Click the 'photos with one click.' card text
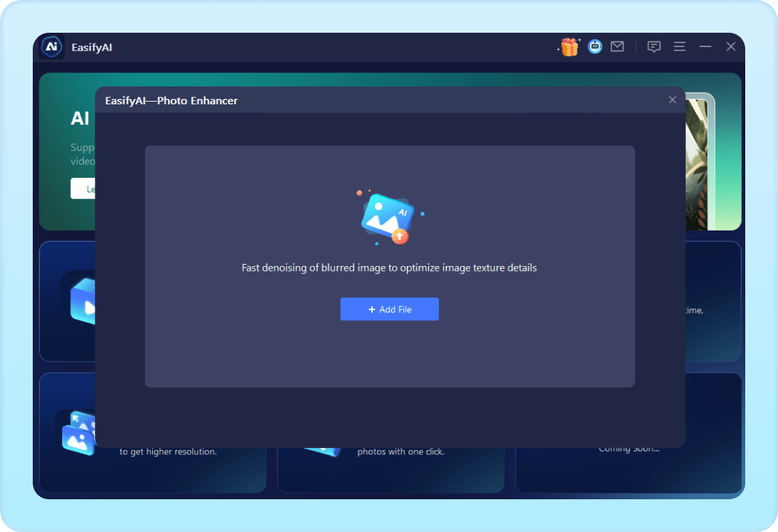Image resolution: width=778 pixels, height=532 pixels. click(401, 452)
